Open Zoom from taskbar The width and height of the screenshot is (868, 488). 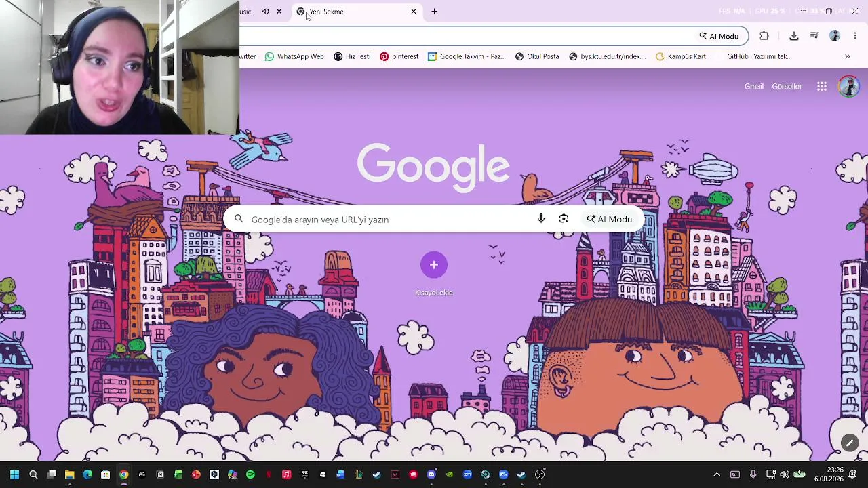(x=467, y=474)
